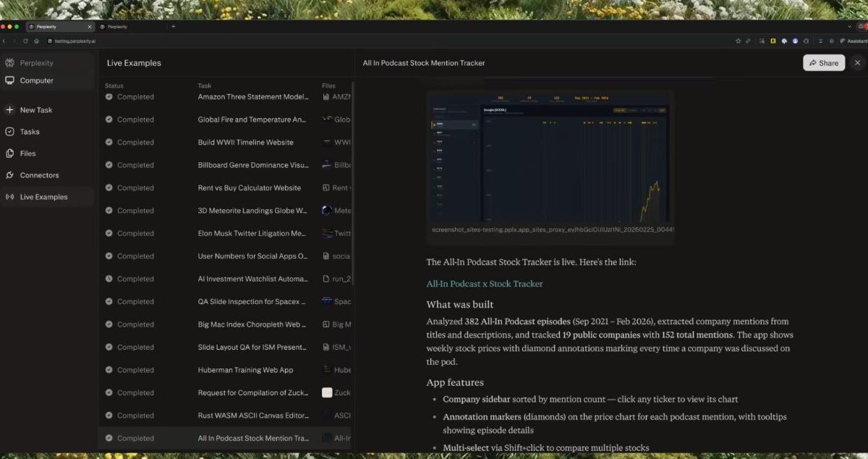The width and height of the screenshot is (868, 459).
Task: Select the All In Podcast Stock Mention row
Action: click(x=226, y=438)
